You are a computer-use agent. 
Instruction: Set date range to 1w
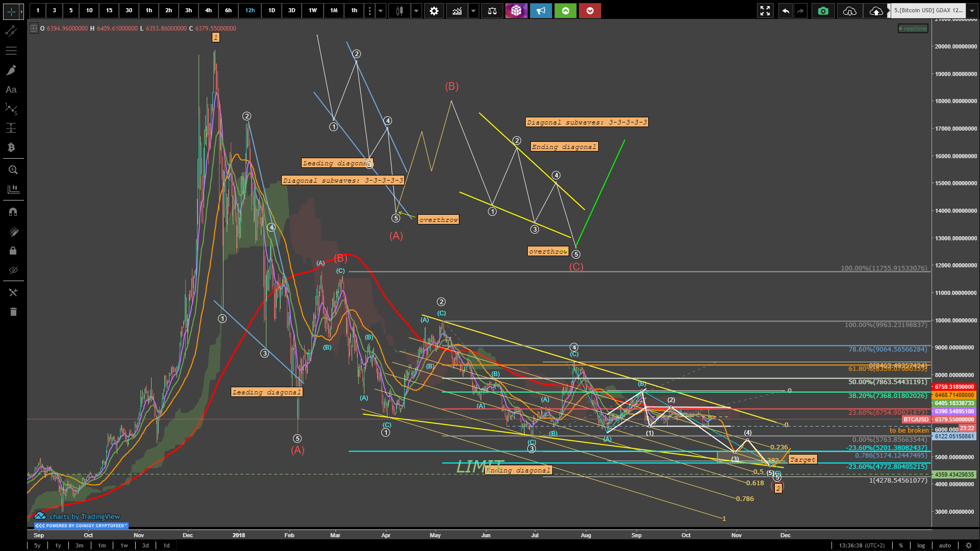tap(124, 545)
